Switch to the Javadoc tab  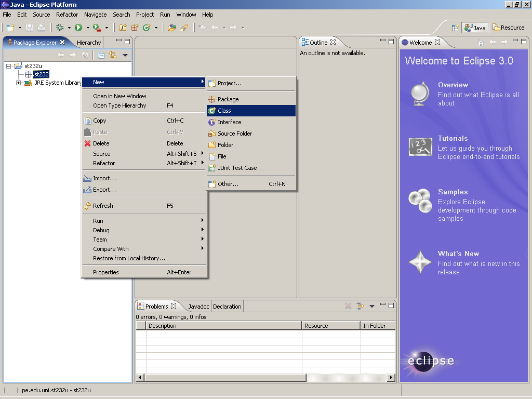pyautogui.click(x=198, y=306)
